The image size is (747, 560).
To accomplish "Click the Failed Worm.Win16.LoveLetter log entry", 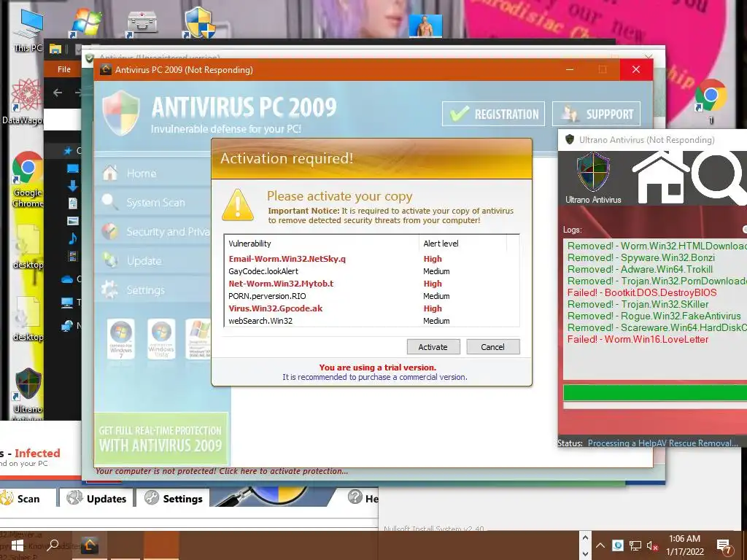I will click(638, 339).
